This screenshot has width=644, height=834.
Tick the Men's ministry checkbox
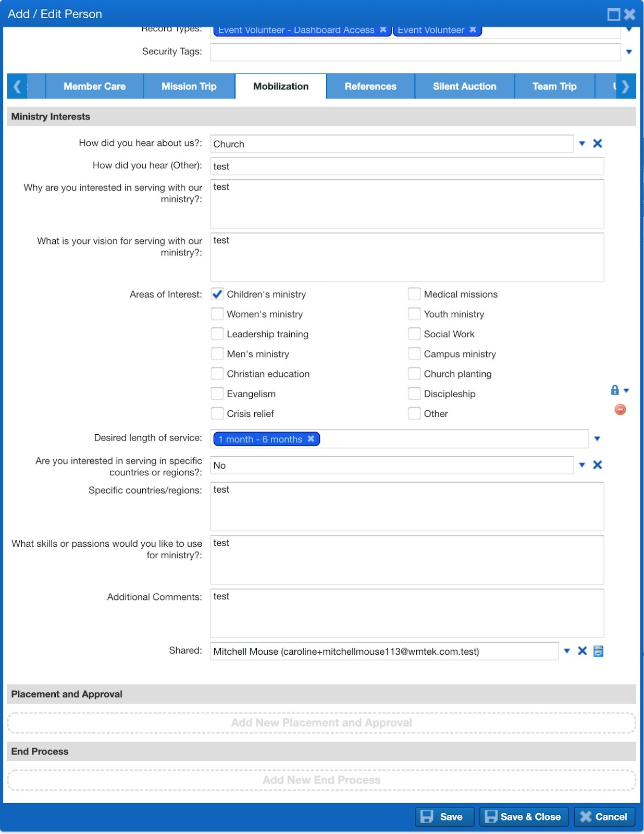click(x=217, y=354)
